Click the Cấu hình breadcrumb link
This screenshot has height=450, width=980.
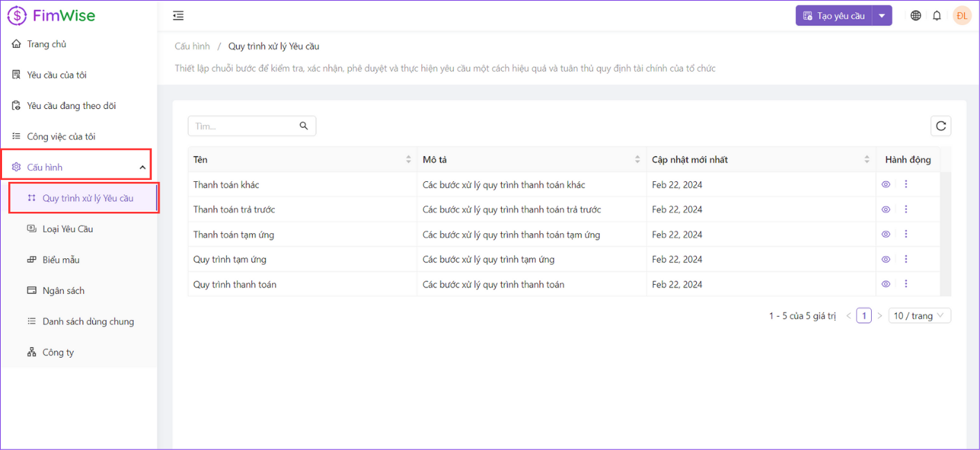click(192, 47)
